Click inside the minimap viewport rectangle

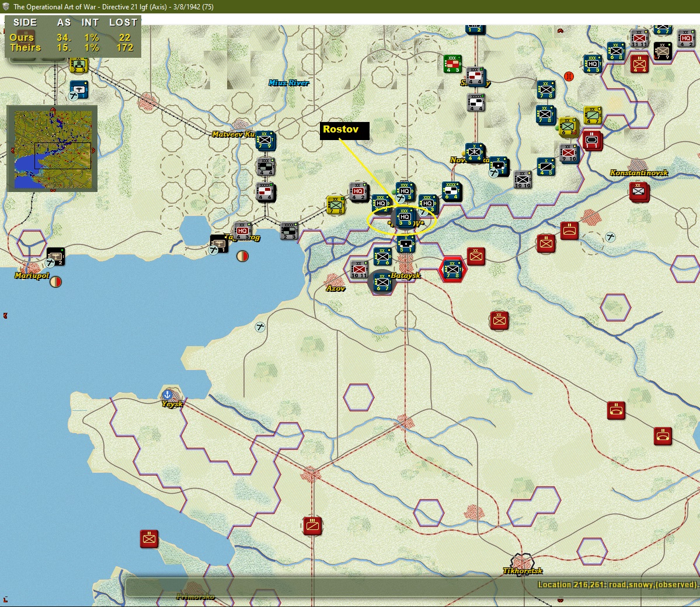pyautogui.click(x=62, y=156)
